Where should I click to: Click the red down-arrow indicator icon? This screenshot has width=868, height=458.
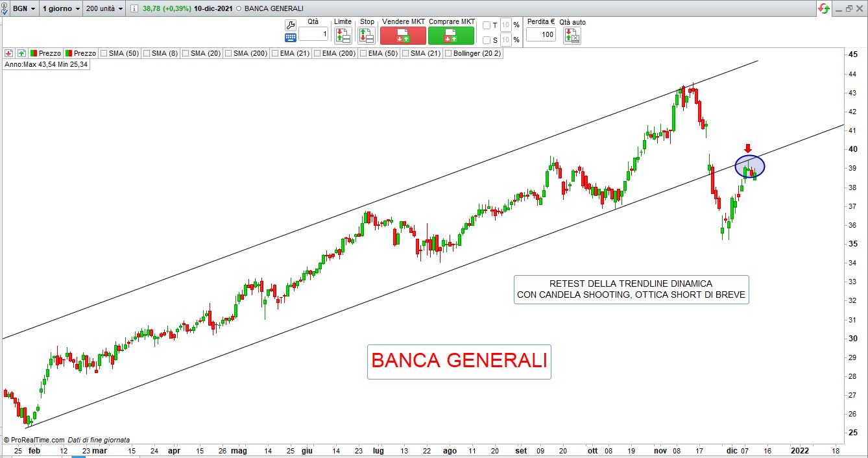tap(9, 53)
